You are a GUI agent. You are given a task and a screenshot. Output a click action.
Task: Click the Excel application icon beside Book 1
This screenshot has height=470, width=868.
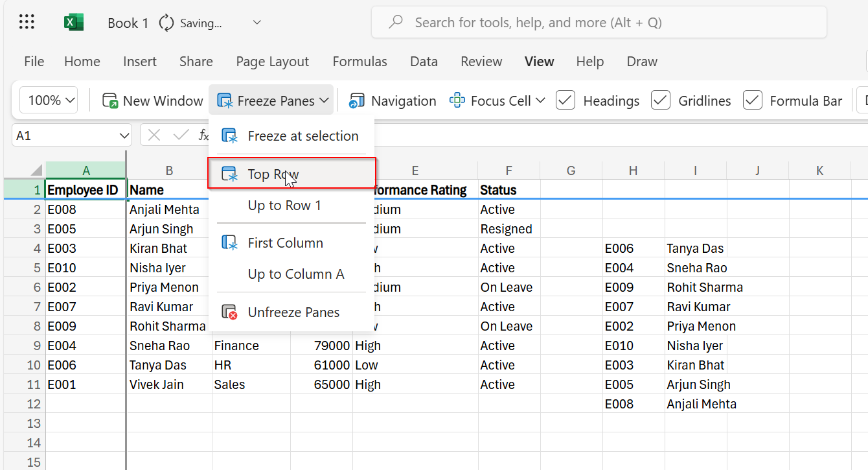73,21
